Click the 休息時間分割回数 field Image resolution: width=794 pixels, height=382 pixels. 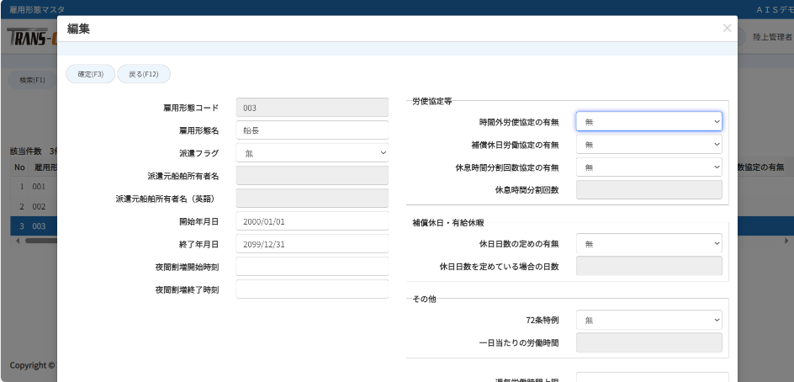(x=649, y=190)
